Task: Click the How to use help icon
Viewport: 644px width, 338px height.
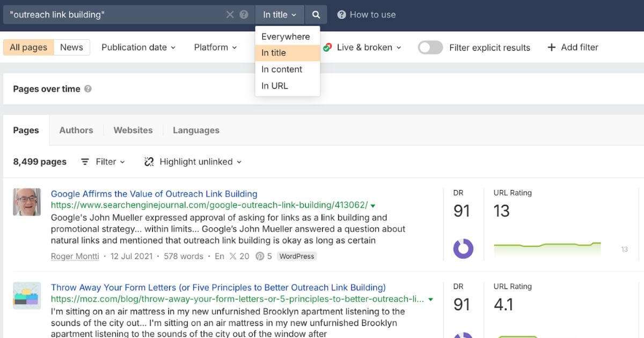Action: 342,14
